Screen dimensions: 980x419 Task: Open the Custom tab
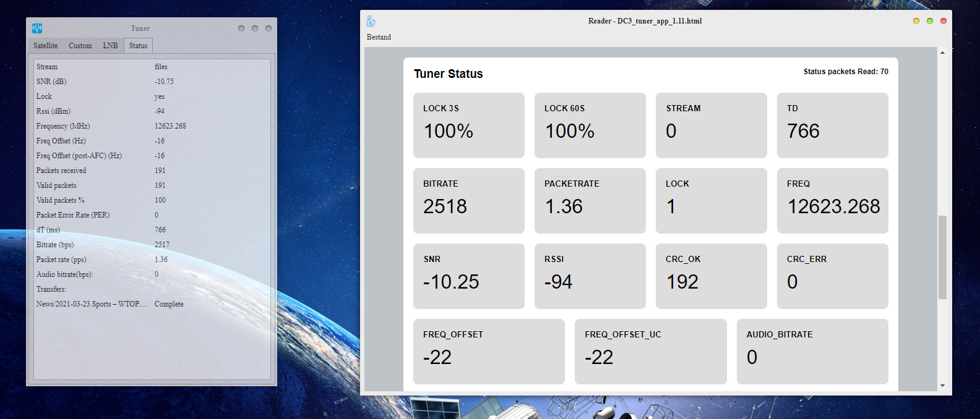coord(80,46)
